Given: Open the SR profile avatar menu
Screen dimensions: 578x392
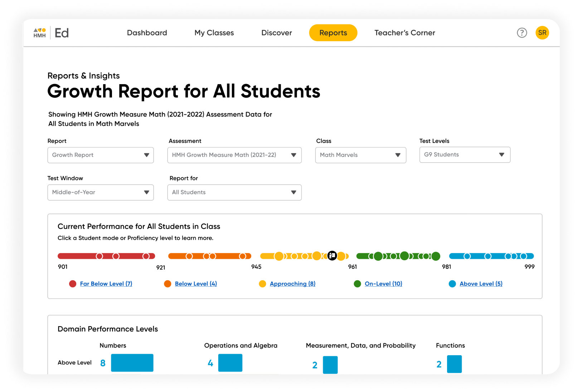Looking at the screenshot, I should (x=542, y=33).
